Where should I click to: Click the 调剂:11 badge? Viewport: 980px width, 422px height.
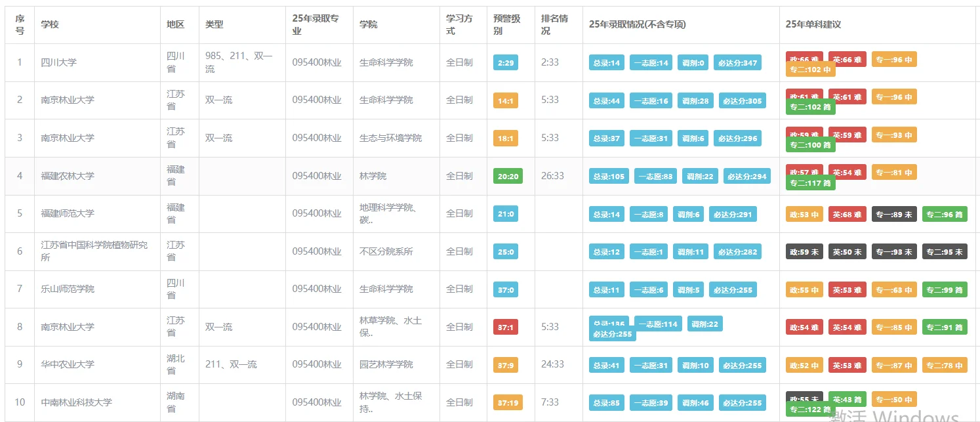[x=691, y=252]
